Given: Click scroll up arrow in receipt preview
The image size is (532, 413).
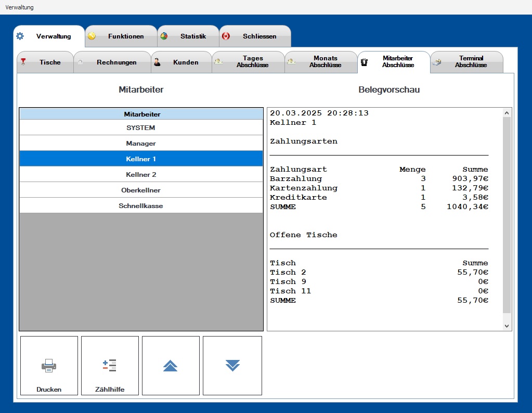Looking at the screenshot, I should coord(507,112).
